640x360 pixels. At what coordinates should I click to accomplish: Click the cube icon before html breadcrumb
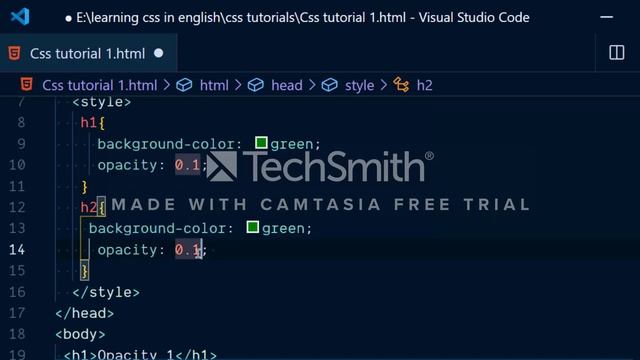tap(184, 85)
